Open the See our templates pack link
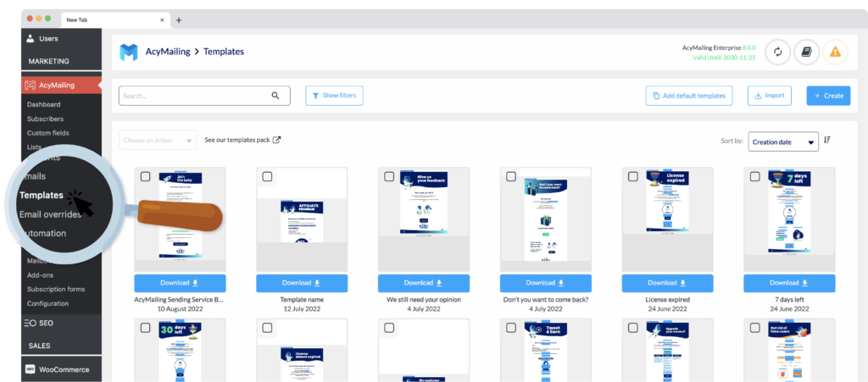Viewport: 868px width, 382px height. click(242, 140)
